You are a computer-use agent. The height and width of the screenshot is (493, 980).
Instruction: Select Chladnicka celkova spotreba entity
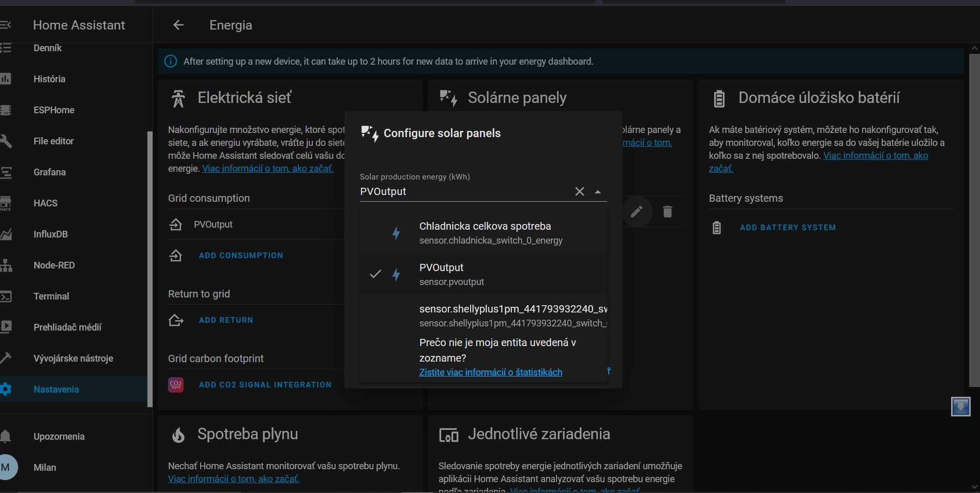pyautogui.click(x=484, y=233)
